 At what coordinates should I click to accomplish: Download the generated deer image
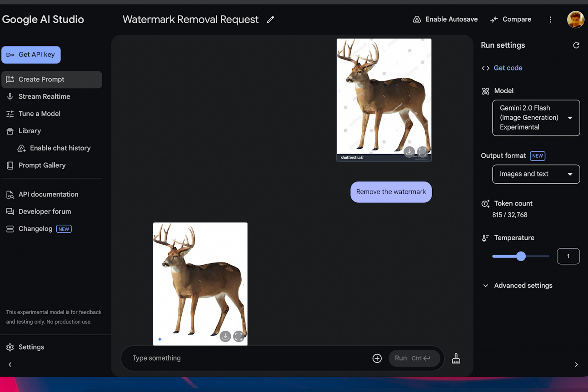[x=225, y=337]
